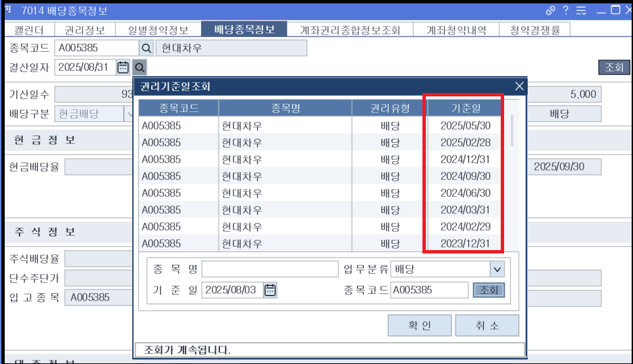Close the 권리기준일조회 dialog

pos(519,86)
